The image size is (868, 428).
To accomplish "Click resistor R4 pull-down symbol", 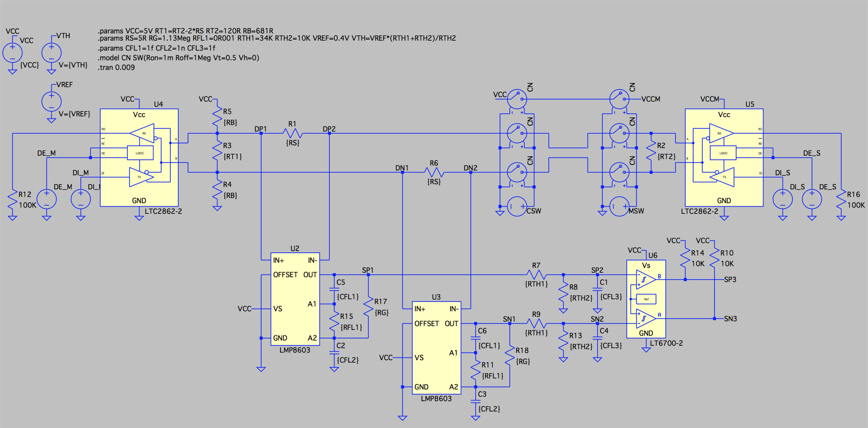I will (217, 190).
